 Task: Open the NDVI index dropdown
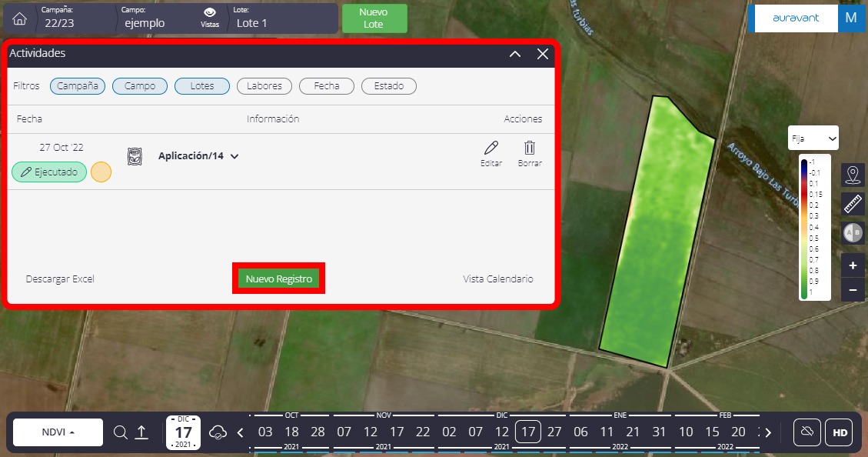coord(58,432)
